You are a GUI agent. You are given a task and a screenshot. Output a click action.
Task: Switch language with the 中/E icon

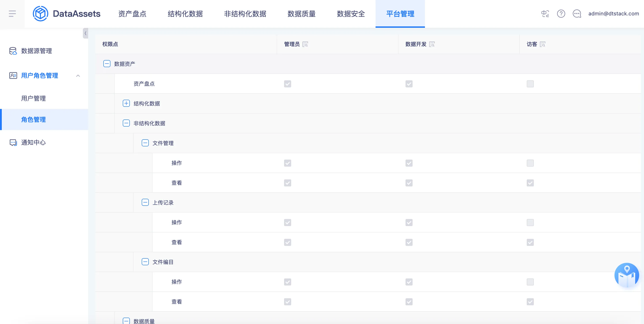click(545, 13)
